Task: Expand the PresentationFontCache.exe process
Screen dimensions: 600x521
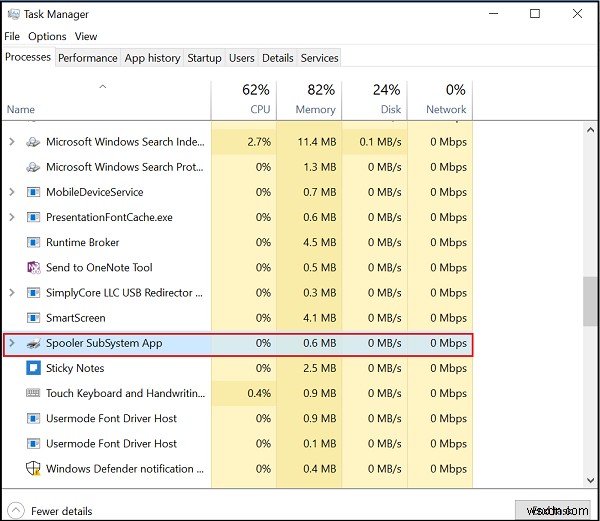Action: click(12, 217)
